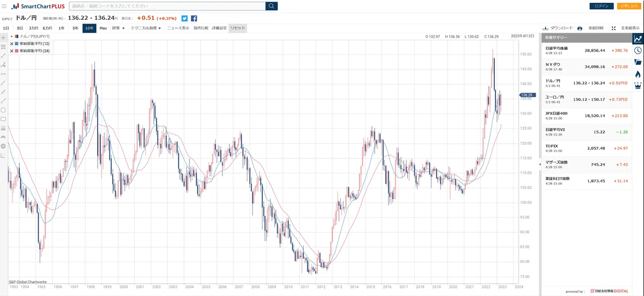Open the clock history icon in sidebar
The height and width of the screenshot is (296, 644).
(x=638, y=50)
